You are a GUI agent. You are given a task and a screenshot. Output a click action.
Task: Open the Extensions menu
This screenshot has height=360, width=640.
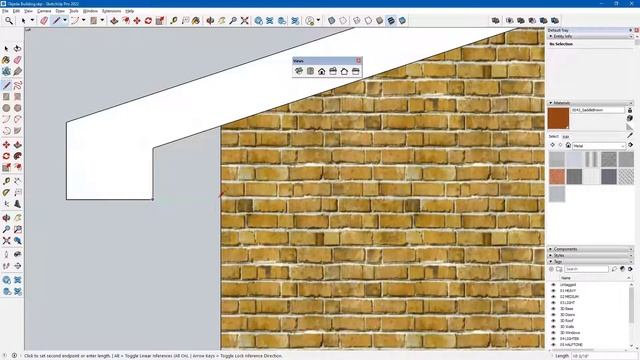[111, 11]
